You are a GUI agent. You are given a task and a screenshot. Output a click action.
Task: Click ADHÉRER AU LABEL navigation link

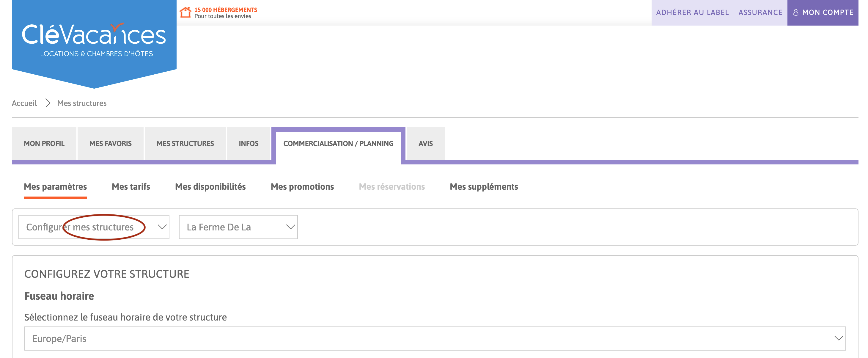pyautogui.click(x=691, y=12)
